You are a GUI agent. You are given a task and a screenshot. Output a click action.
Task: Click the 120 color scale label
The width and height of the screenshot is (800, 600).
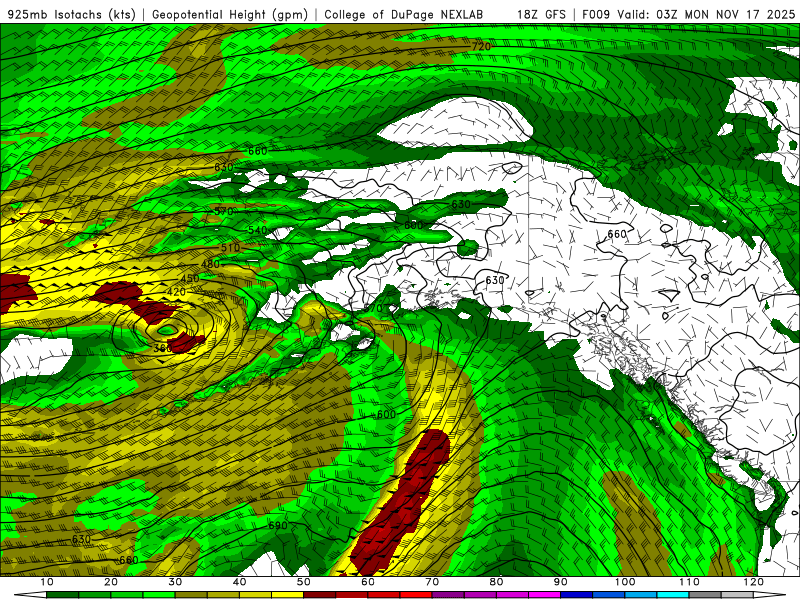click(754, 582)
